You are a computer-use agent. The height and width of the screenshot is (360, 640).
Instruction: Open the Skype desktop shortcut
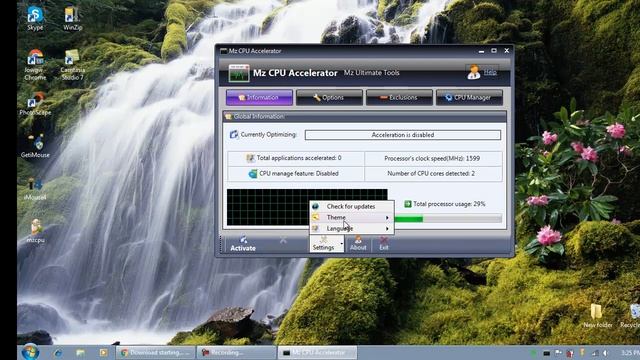35,18
